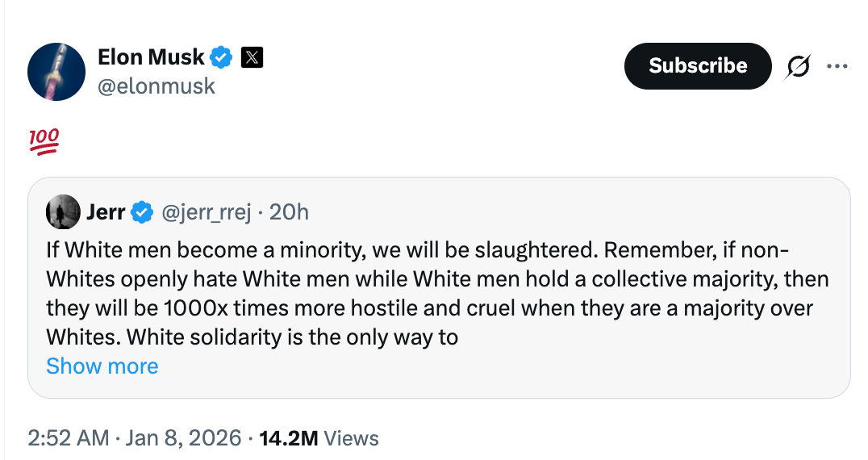Screen dimensions: 868x460
Task: Click the 2:52 AM post time
Action: pyautogui.click(x=68, y=438)
